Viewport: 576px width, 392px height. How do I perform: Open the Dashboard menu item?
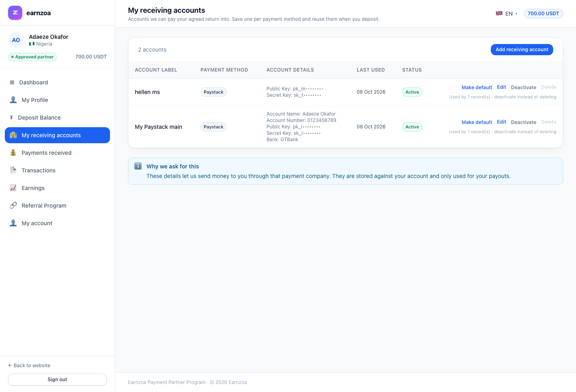coord(57,82)
